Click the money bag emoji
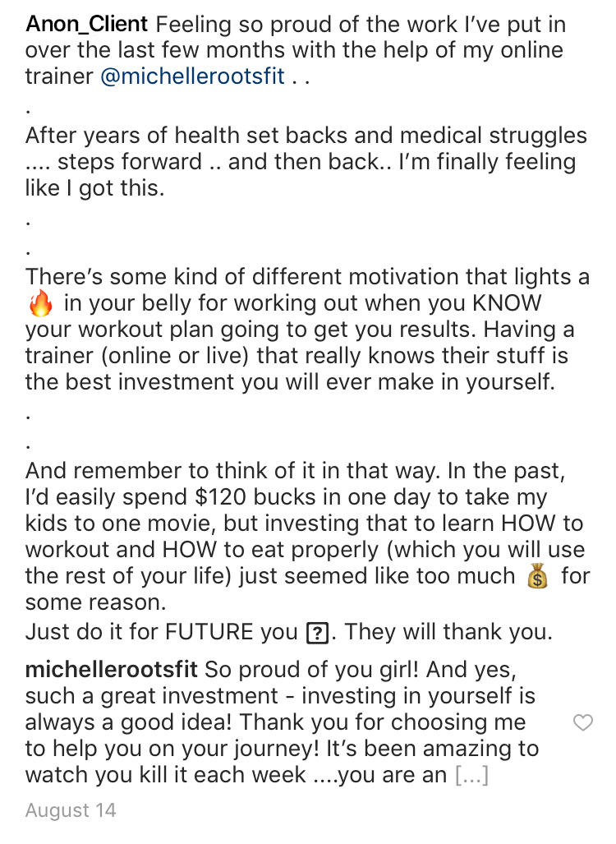Screen dimensions: 616x844 point(537,576)
